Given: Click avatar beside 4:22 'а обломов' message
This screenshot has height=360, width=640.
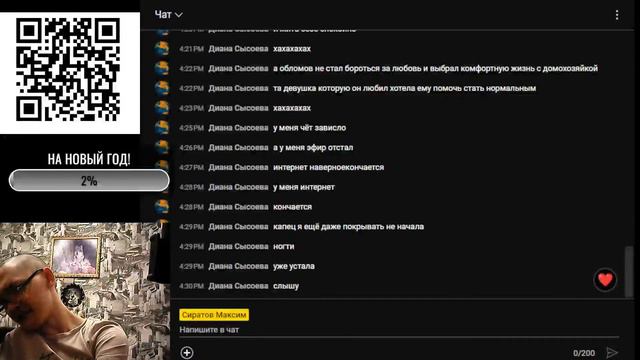Looking at the screenshot, I should pos(162,68).
